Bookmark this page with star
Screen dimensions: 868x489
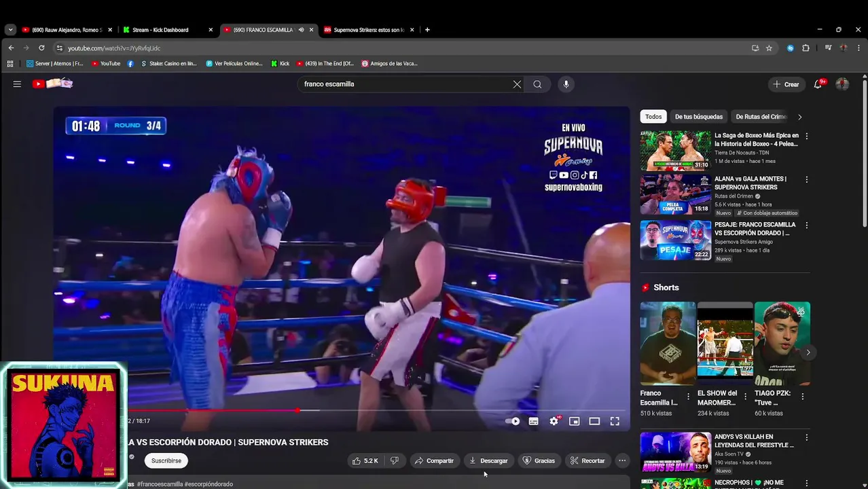click(769, 48)
